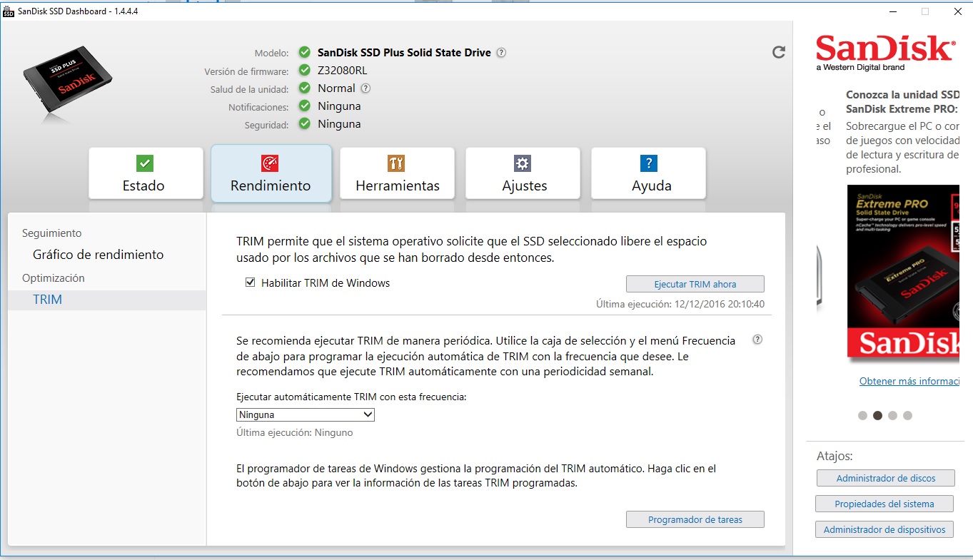Open the Ayuda tab

[648, 173]
